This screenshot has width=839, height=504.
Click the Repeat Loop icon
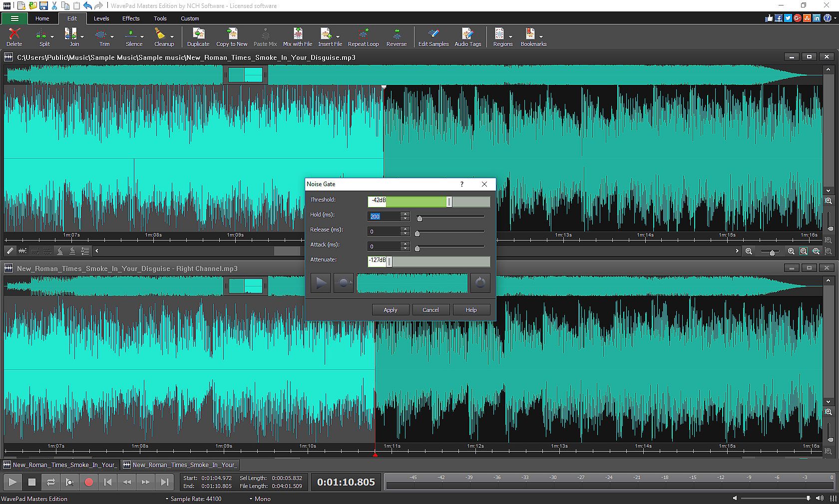tap(363, 37)
